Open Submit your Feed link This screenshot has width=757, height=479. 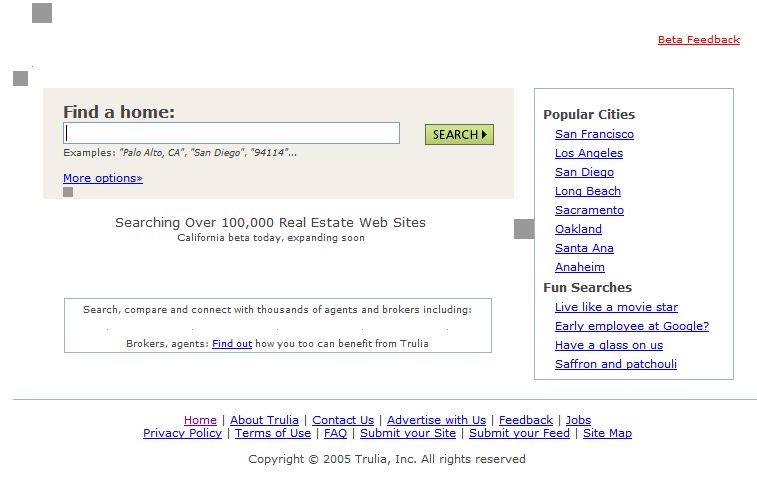pyautogui.click(x=519, y=433)
